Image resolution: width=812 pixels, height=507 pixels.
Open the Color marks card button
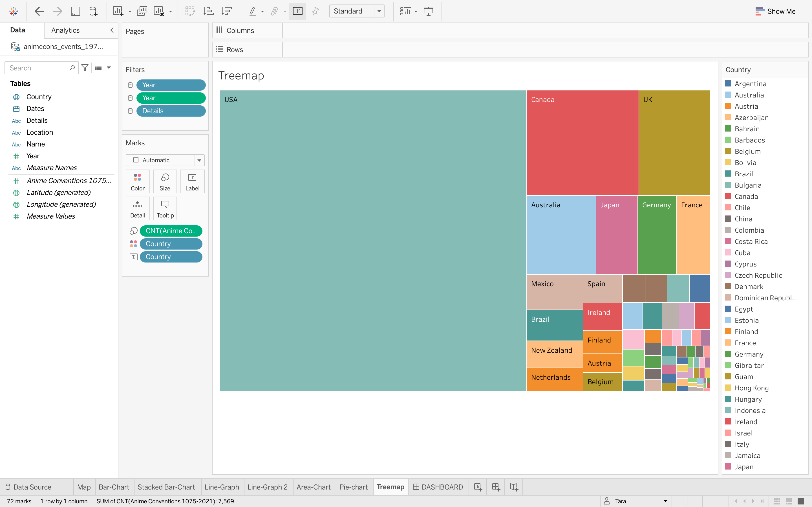[x=138, y=181]
